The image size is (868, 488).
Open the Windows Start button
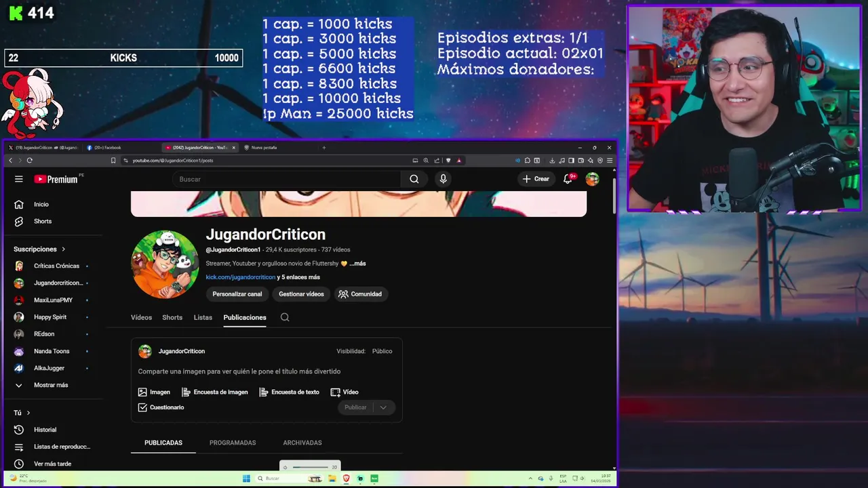[x=246, y=479]
